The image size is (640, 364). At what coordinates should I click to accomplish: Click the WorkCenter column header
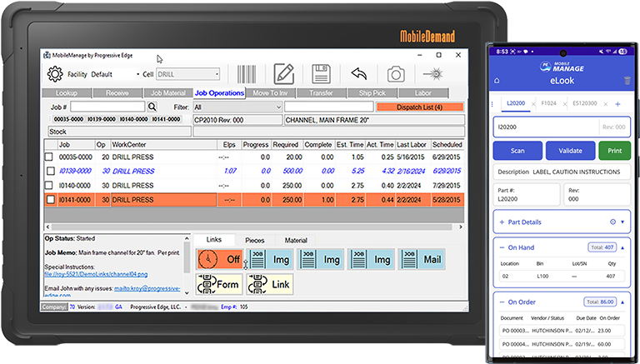tap(163, 144)
